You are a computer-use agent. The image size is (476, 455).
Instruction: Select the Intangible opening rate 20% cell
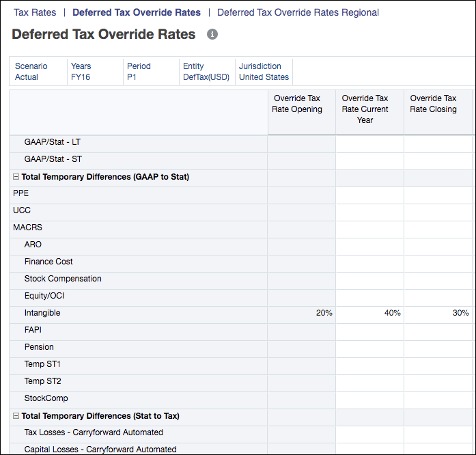click(301, 313)
